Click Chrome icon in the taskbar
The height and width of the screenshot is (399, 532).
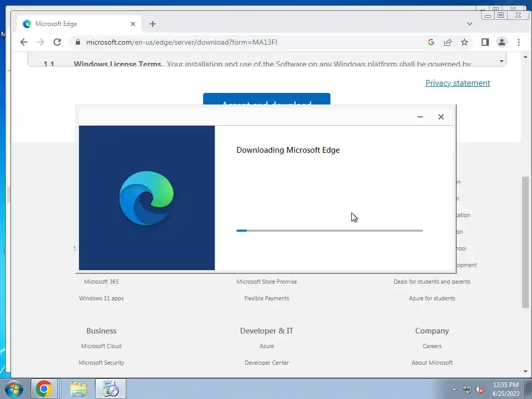point(44,389)
